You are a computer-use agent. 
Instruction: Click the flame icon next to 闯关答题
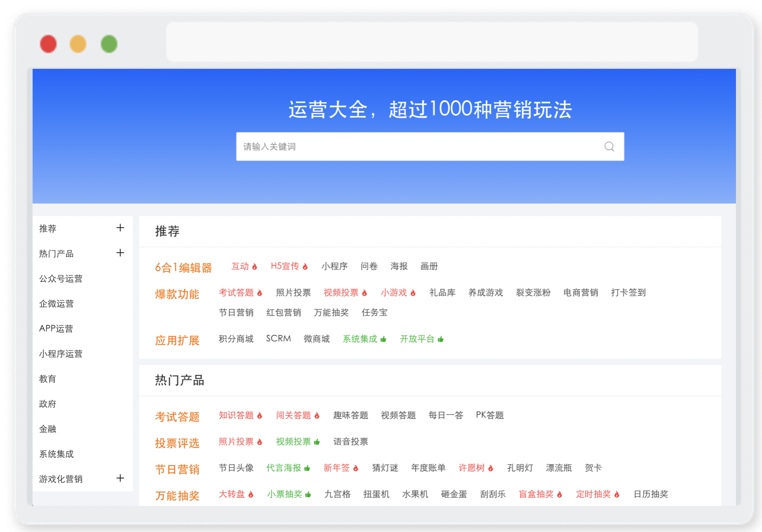tap(317, 415)
